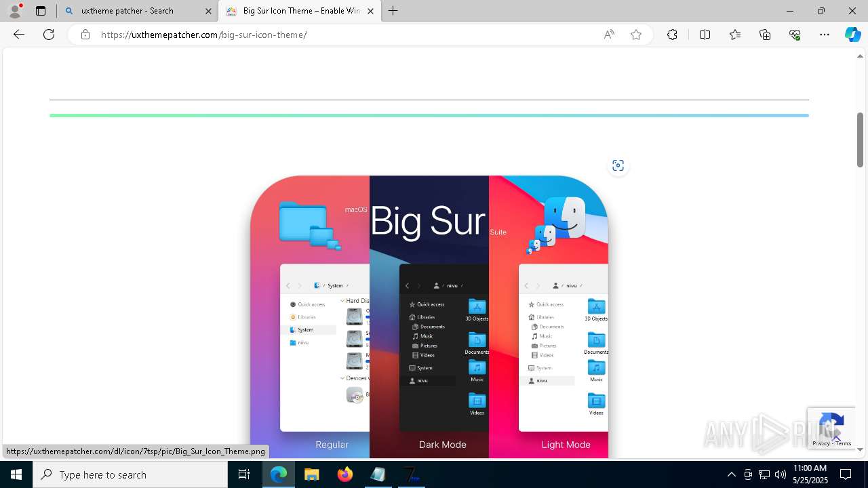View site information lock icon

pyautogui.click(x=85, y=35)
